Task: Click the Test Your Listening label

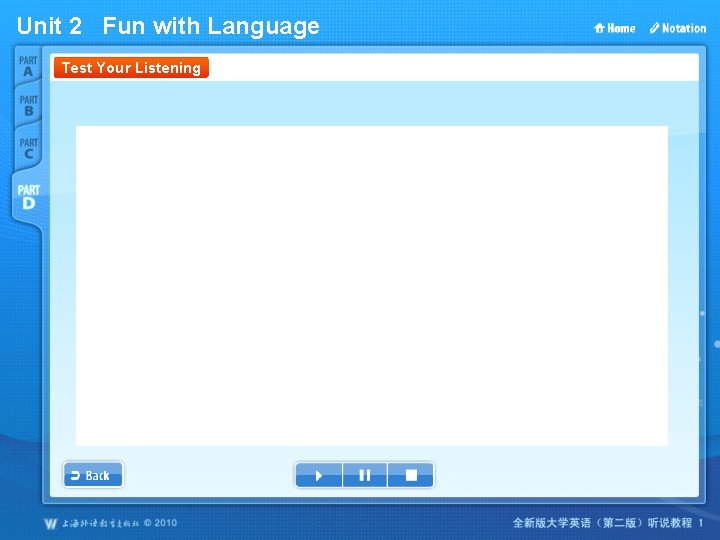Action: click(x=131, y=68)
